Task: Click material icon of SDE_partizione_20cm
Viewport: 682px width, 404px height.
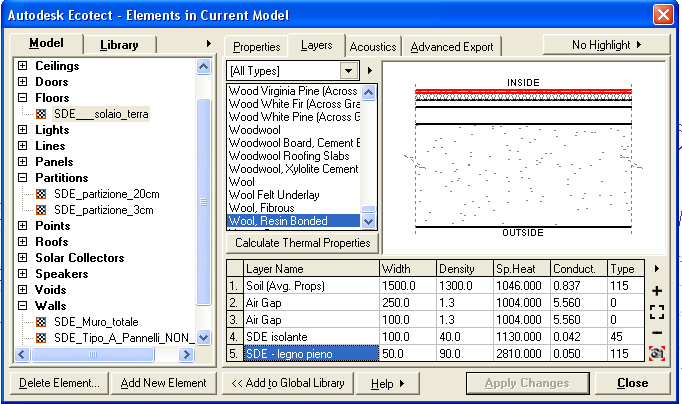Action: pos(41,194)
